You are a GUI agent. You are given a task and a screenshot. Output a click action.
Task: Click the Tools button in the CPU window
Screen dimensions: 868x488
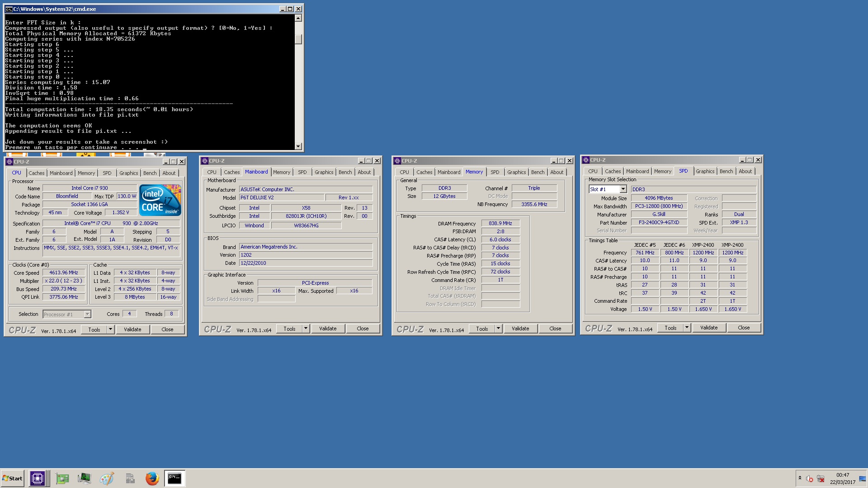[94, 329]
